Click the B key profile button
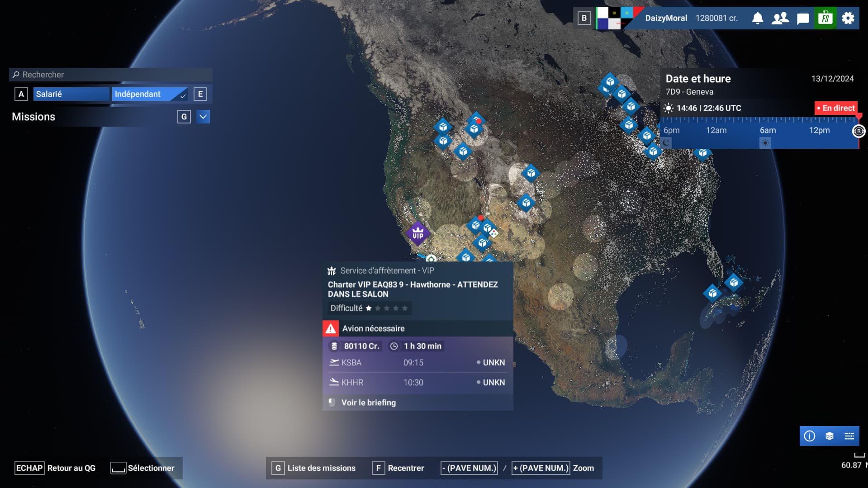Image resolution: width=868 pixels, height=488 pixels. point(584,18)
